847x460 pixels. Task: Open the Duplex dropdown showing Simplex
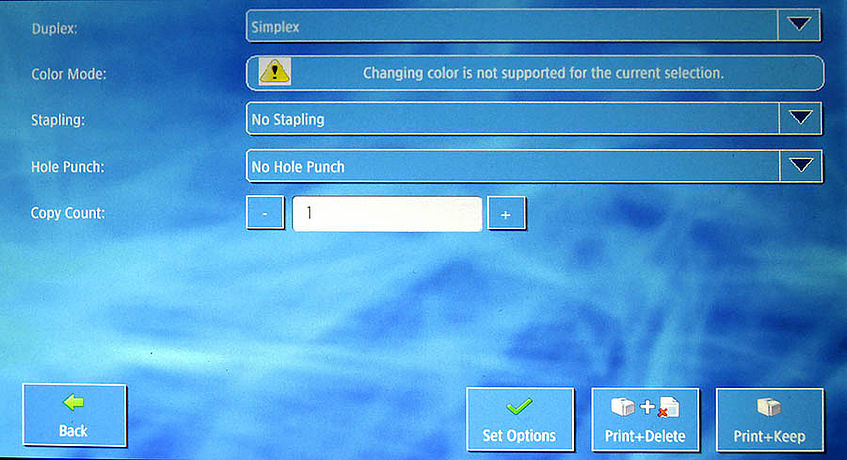point(533,25)
